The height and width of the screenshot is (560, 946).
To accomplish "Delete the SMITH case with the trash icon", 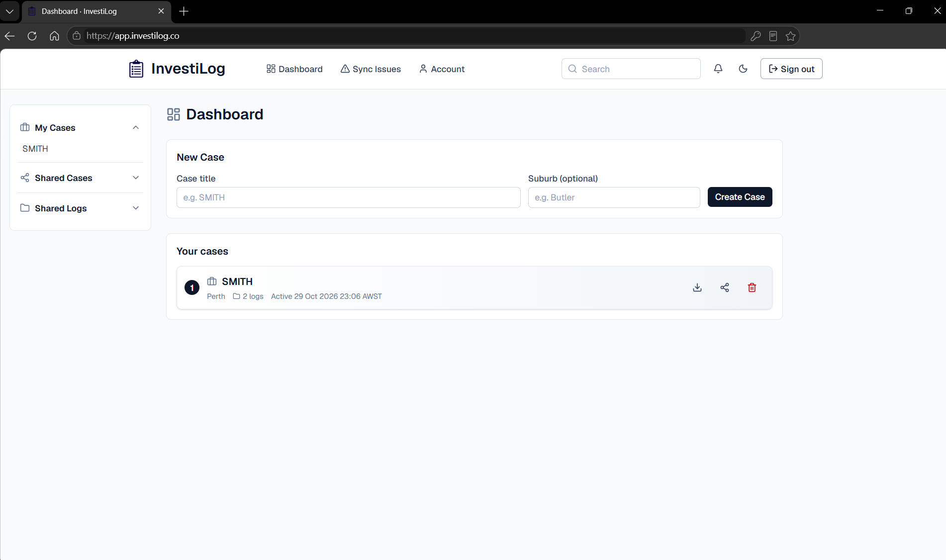I will (752, 287).
